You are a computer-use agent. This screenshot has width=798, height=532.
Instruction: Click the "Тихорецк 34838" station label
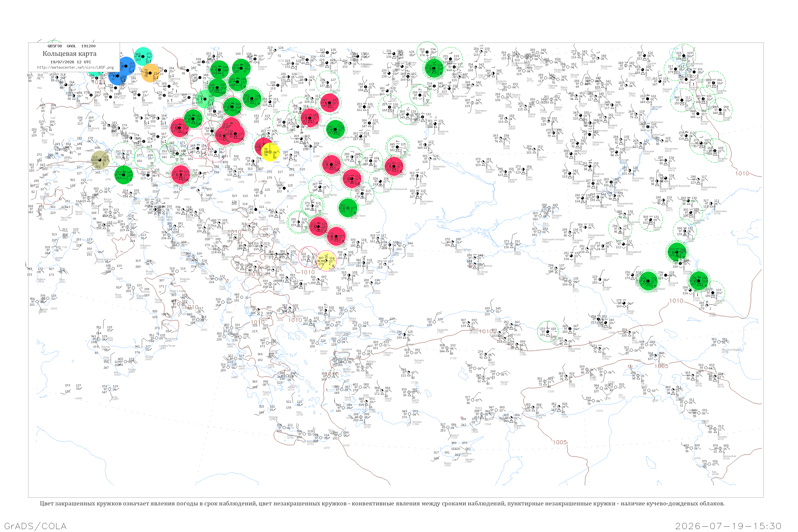click(578, 241)
